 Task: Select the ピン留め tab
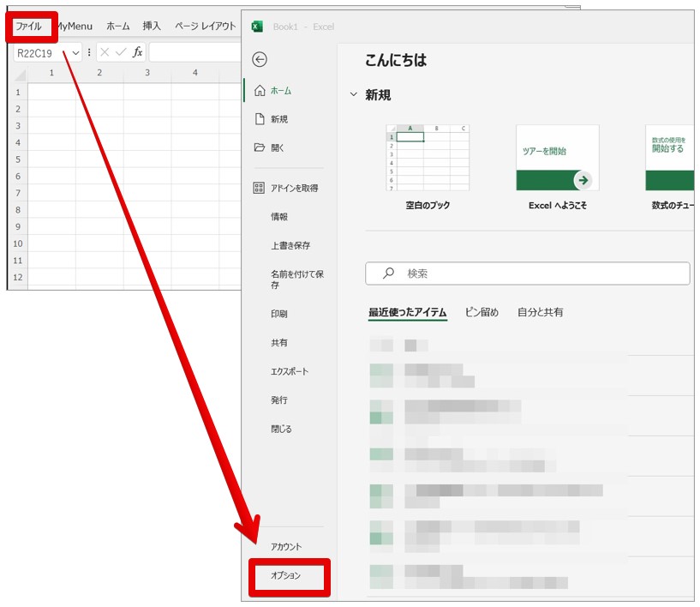[x=482, y=313]
